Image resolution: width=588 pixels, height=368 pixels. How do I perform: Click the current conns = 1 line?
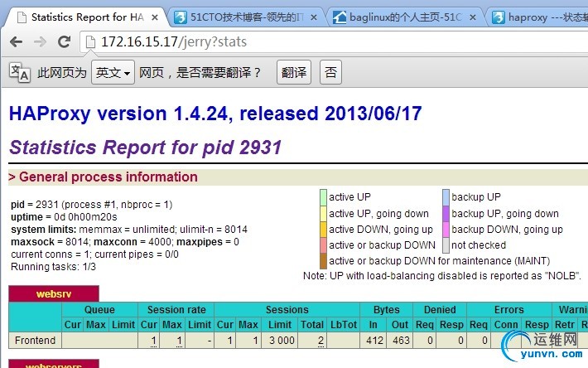[x=94, y=254]
